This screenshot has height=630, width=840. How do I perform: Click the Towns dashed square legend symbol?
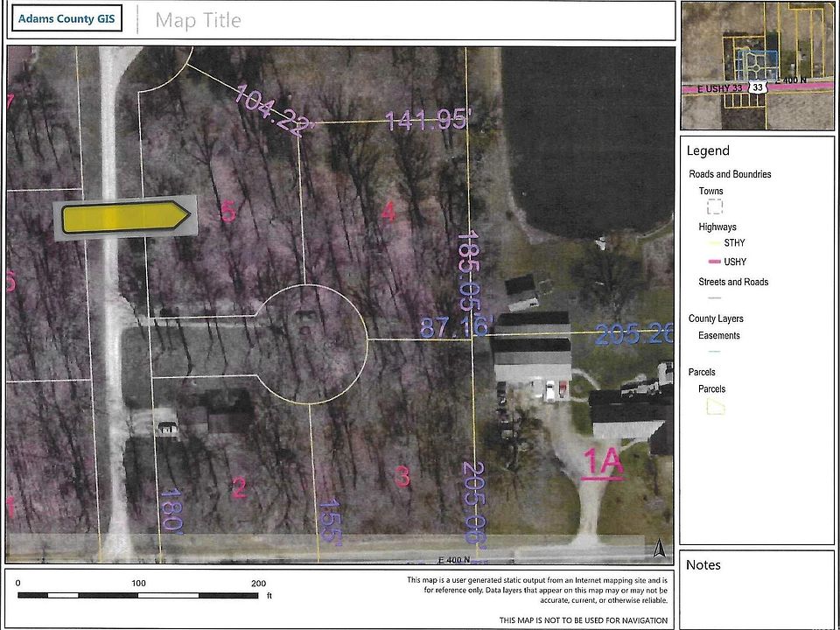(715, 207)
